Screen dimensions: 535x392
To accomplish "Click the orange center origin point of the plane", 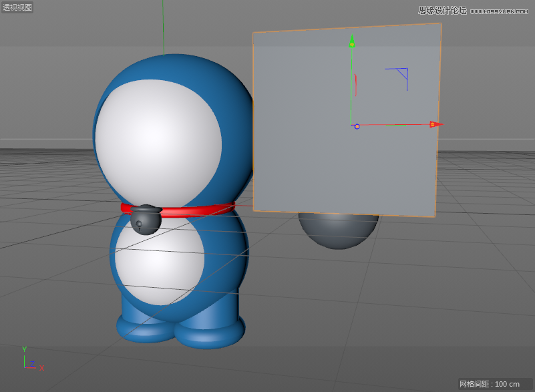I will tap(356, 126).
